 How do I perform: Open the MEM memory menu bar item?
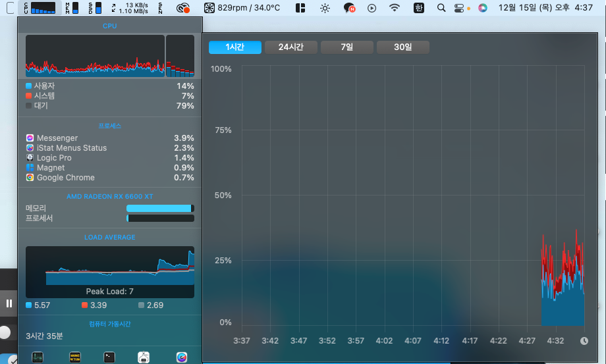pos(72,8)
